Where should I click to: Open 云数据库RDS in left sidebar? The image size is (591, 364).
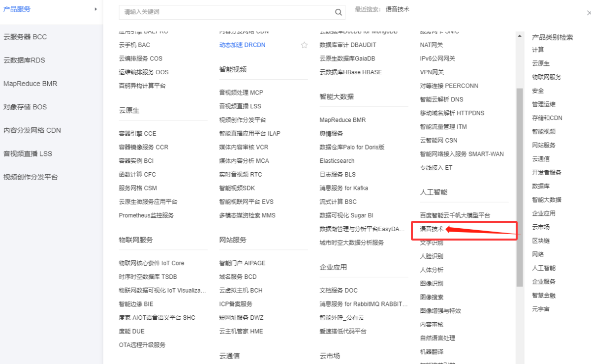point(24,61)
